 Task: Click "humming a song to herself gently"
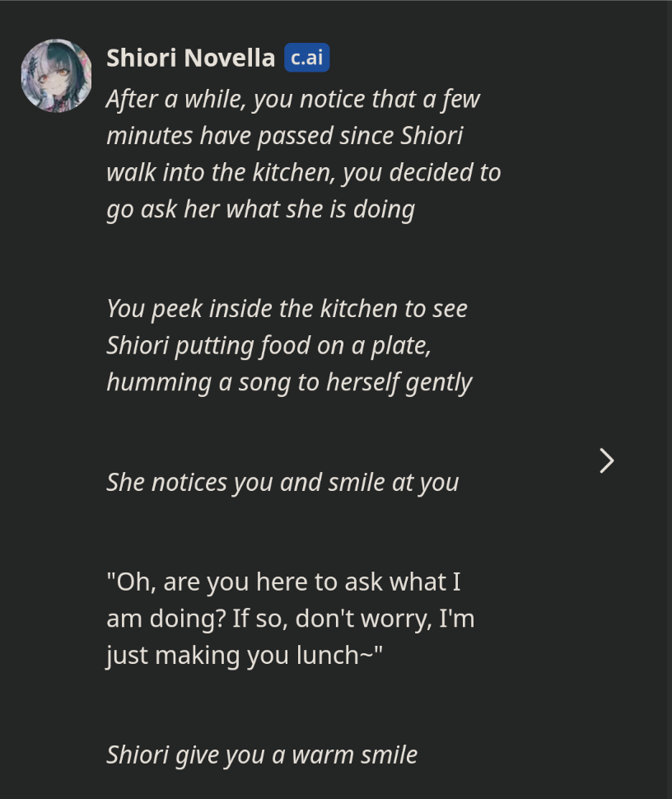(x=289, y=383)
